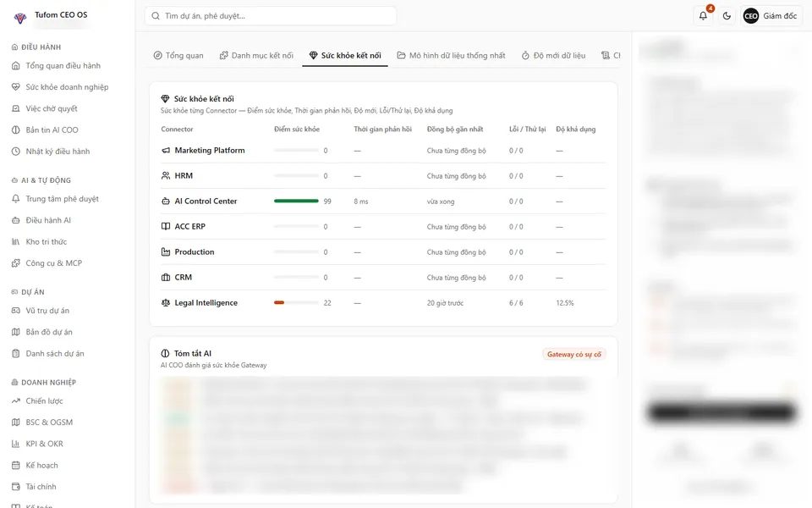The image size is (812, 508).
Task: Switch to Danh mục kết nối tab
Action: tap(256, 56)
